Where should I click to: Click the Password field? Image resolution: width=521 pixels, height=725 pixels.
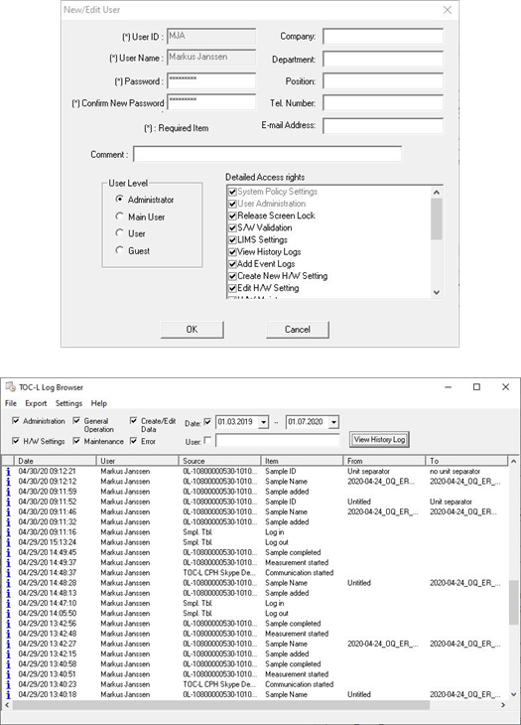point(211,80)
